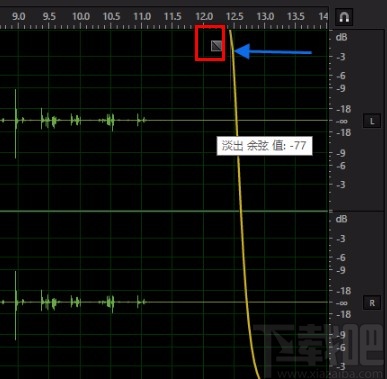Click the 10.5 mark on time ruler
The height and width of the screenshot is (379, 387).
[x=111, y=16]
